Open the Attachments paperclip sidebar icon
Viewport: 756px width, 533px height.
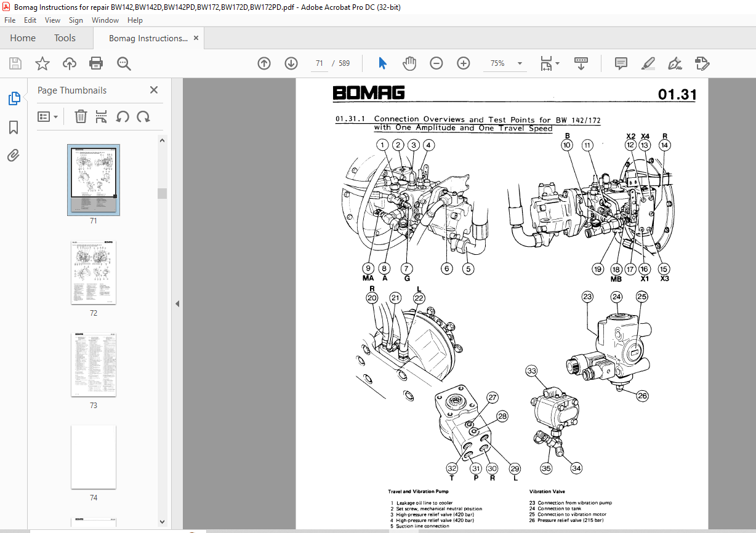[x=14, y=155]
